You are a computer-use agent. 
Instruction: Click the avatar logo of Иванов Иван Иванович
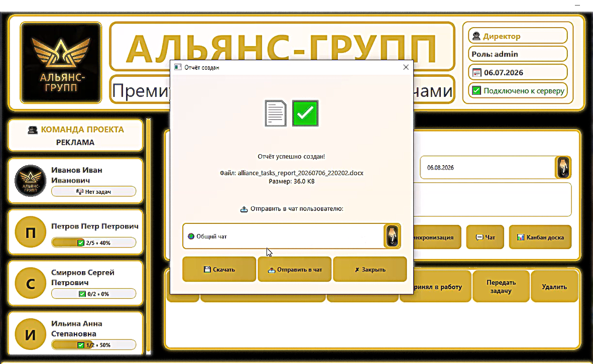pyautogui.click(x=30, y=181)
